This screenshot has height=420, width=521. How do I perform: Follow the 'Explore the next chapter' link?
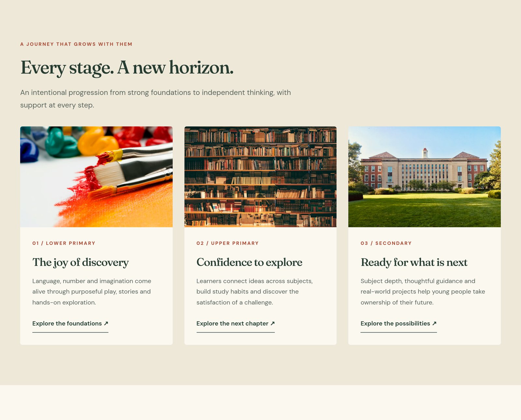[x=236, y=324]
